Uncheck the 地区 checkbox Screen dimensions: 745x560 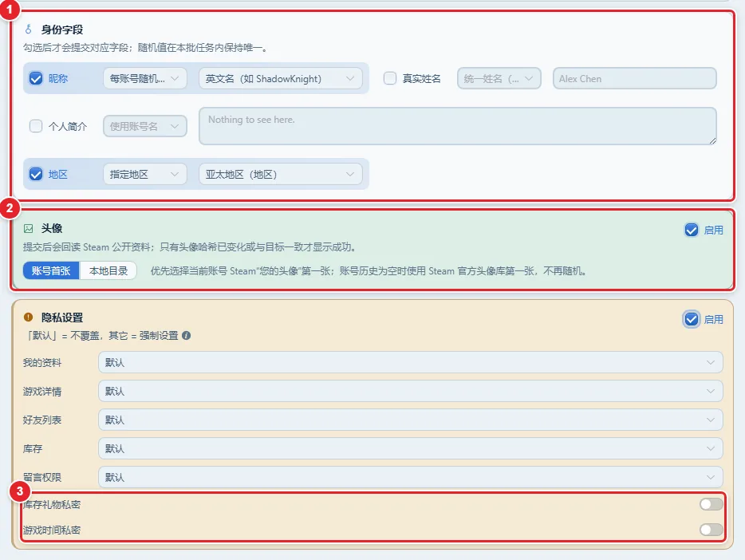click(36, 175)
